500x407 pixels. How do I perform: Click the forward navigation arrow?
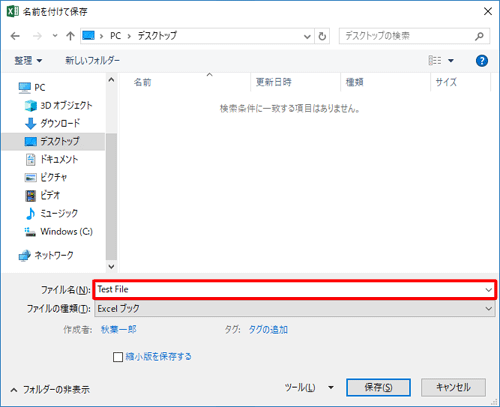point(37,36)
